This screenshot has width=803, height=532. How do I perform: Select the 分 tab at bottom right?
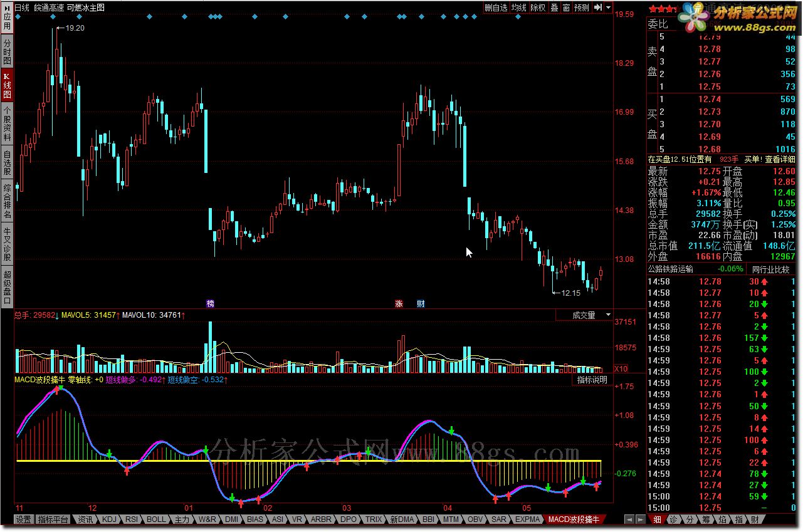690,519
